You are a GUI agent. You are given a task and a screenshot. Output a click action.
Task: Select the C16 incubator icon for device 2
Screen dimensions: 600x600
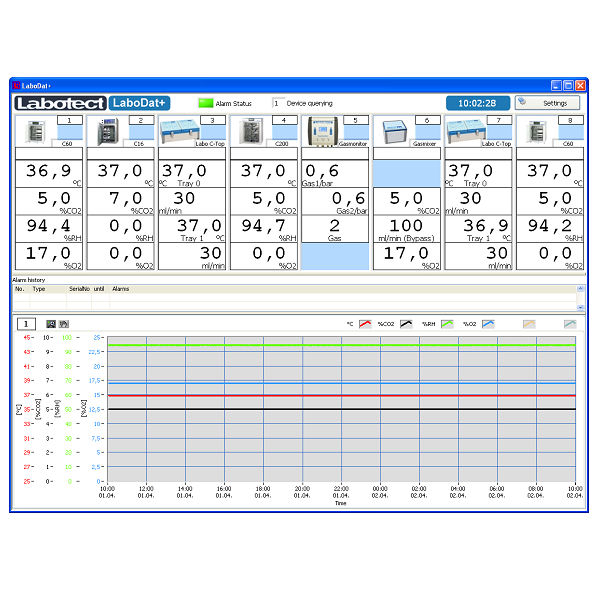pos(104,130)
